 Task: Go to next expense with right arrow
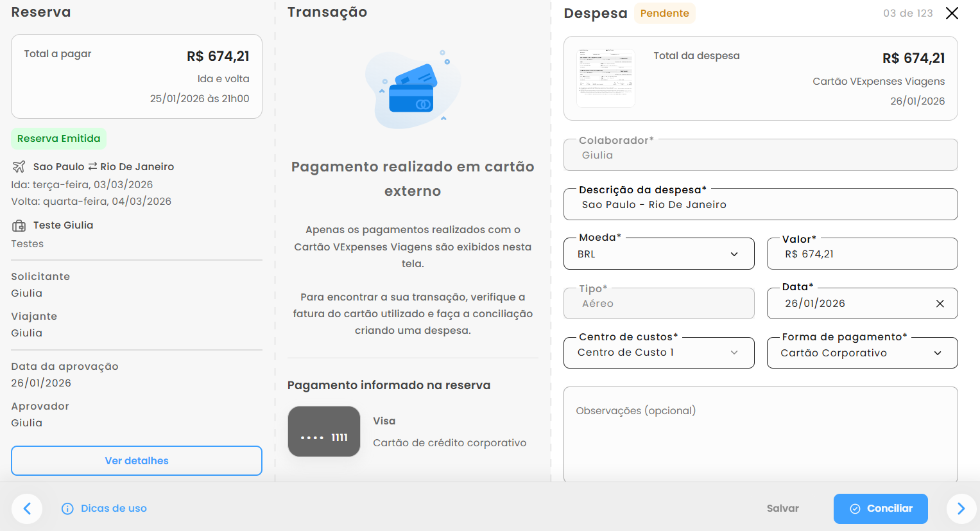961,509
